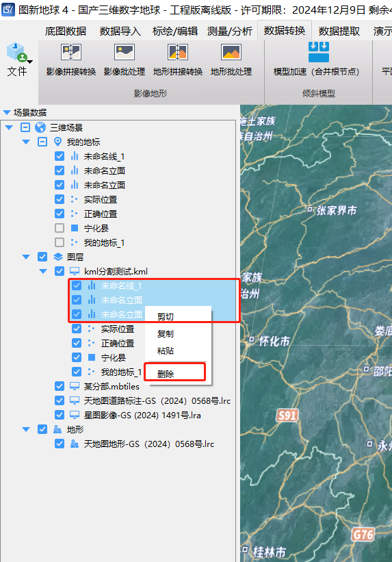
Task: Uncheck 天地图地形-GS (2024) 0568号.lrc
Action: tap(60, 444)
